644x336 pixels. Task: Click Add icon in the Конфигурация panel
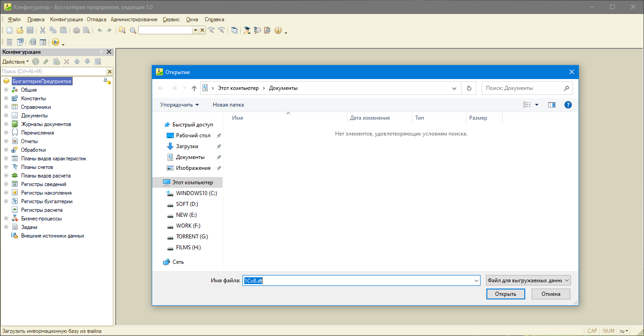click(x=35, y=61)
